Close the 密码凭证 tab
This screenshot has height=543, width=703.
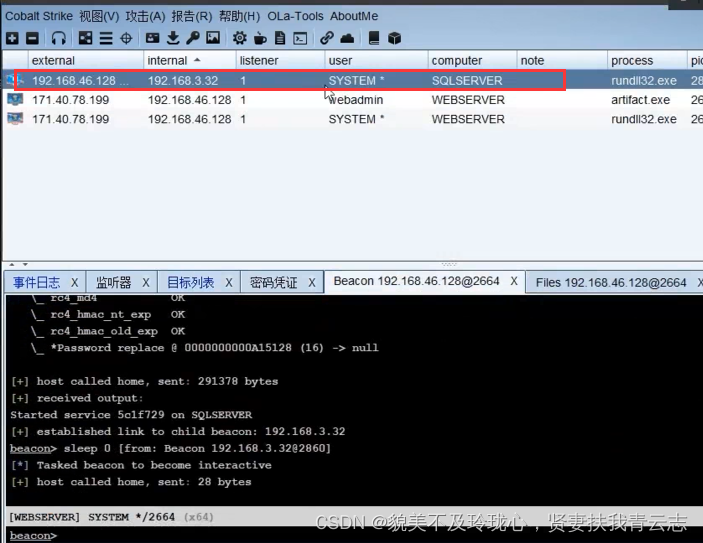tap(312, 282)
